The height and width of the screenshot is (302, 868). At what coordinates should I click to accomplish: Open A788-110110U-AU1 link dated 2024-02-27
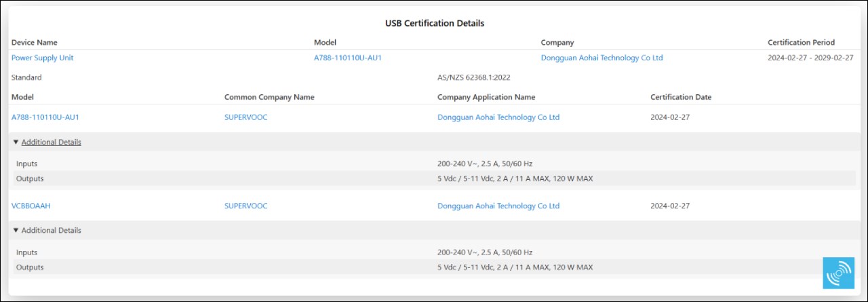pyautogui.click(x=45, y=117)
